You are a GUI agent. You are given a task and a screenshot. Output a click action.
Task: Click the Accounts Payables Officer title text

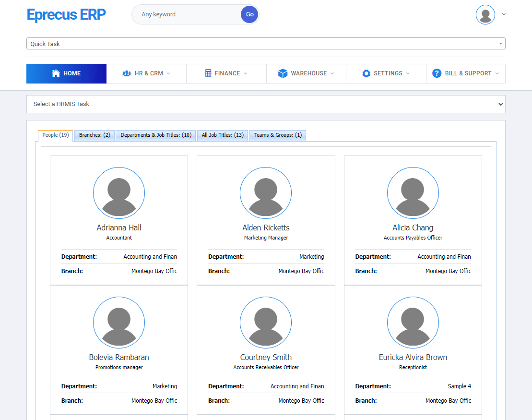(413, 238)
